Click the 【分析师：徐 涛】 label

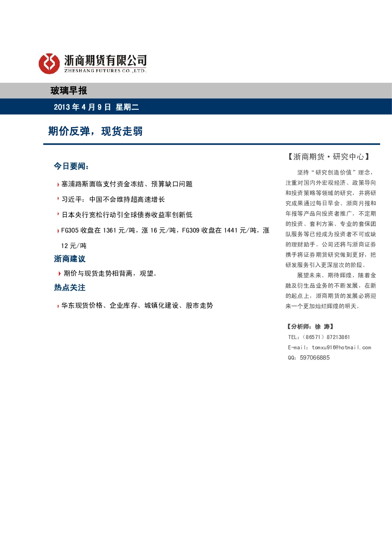[x=310, y=327]
